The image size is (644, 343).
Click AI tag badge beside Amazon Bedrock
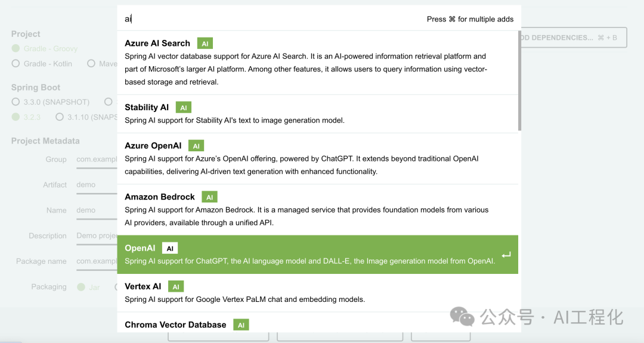(209, 197)
